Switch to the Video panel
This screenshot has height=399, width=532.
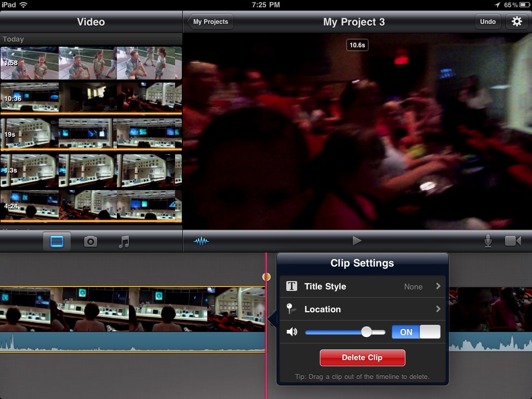pyautogui.click(x=91, y=22)
